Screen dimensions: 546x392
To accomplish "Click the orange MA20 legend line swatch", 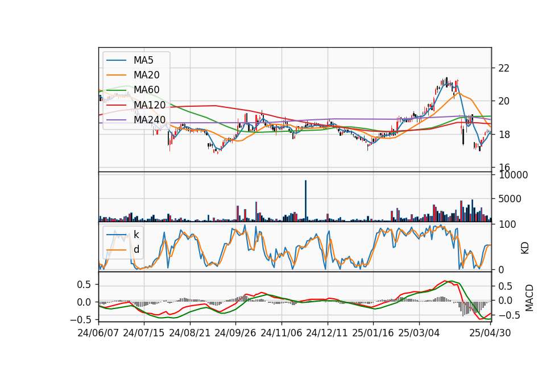I will (x=116, y=75).
